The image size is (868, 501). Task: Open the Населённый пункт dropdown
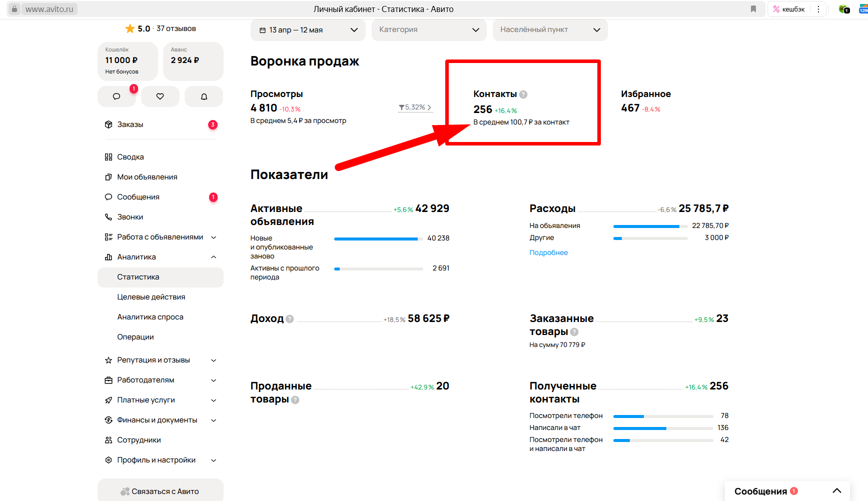550,30
